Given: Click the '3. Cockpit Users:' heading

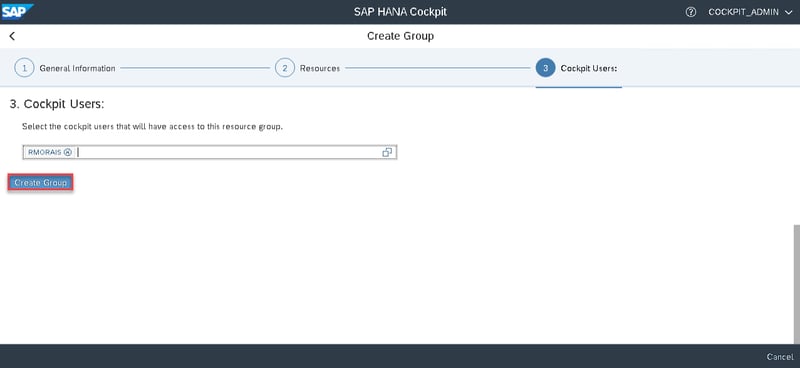Looking at the screenshot, I should click(x=57, y=104).
